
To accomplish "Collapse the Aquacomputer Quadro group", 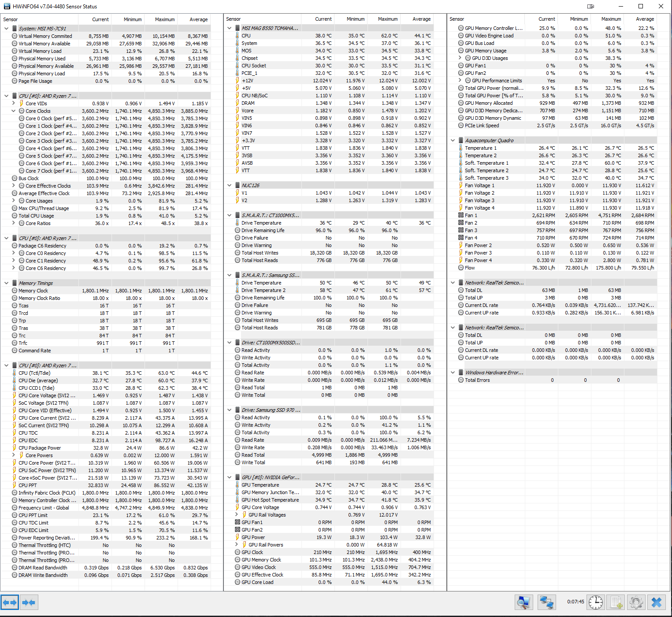I will [x=453, y=140].
